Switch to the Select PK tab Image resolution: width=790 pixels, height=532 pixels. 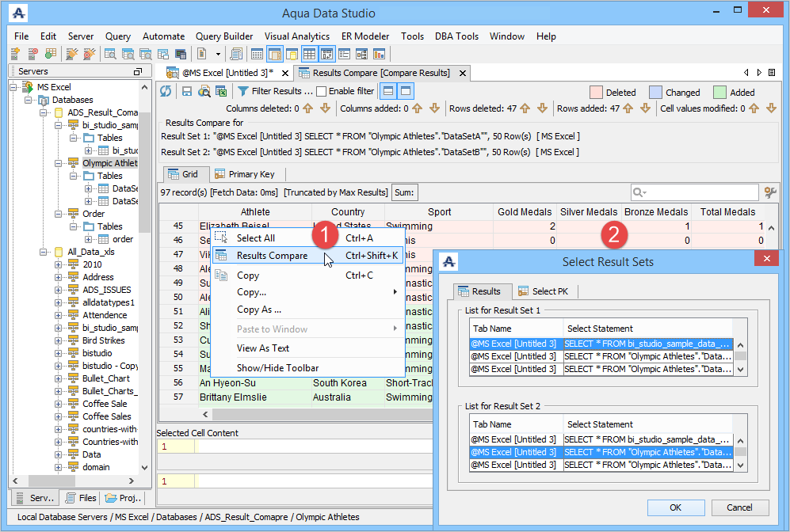pos(544,291)
